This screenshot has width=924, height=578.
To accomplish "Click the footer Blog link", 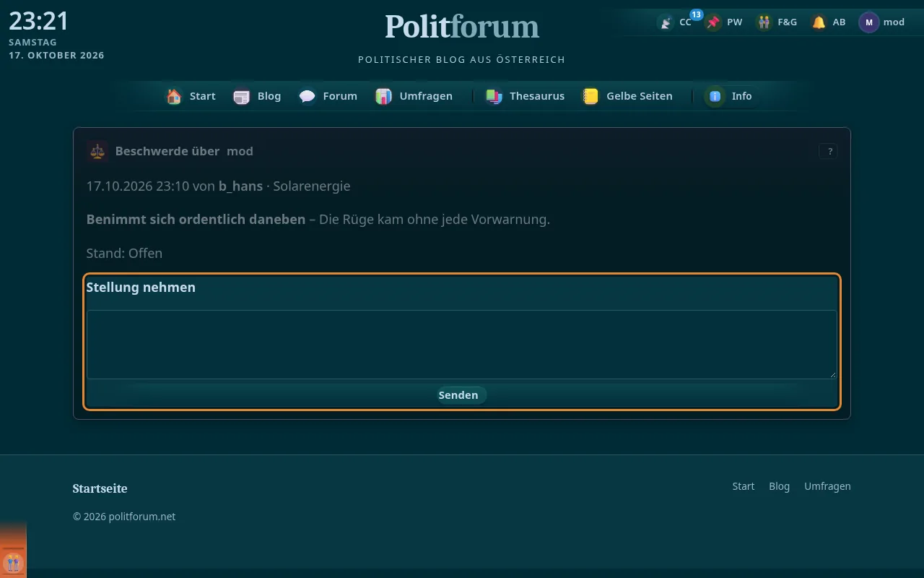I will tap(780, 486).
